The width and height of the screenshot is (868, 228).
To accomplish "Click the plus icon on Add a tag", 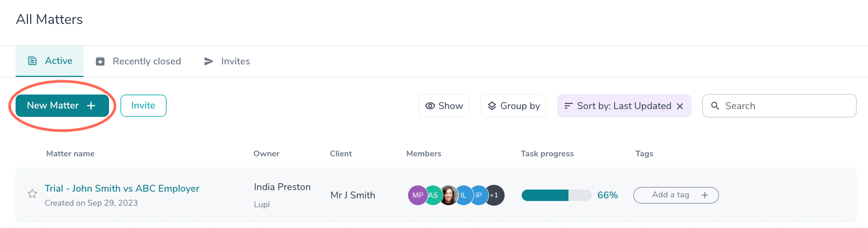I will [x=704, y=195].
